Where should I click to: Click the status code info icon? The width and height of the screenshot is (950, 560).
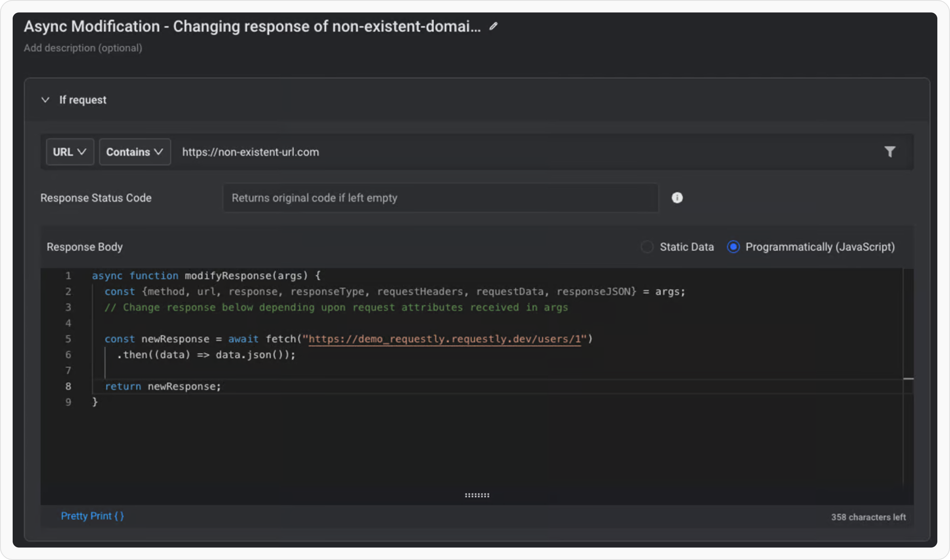pos(677,198)
